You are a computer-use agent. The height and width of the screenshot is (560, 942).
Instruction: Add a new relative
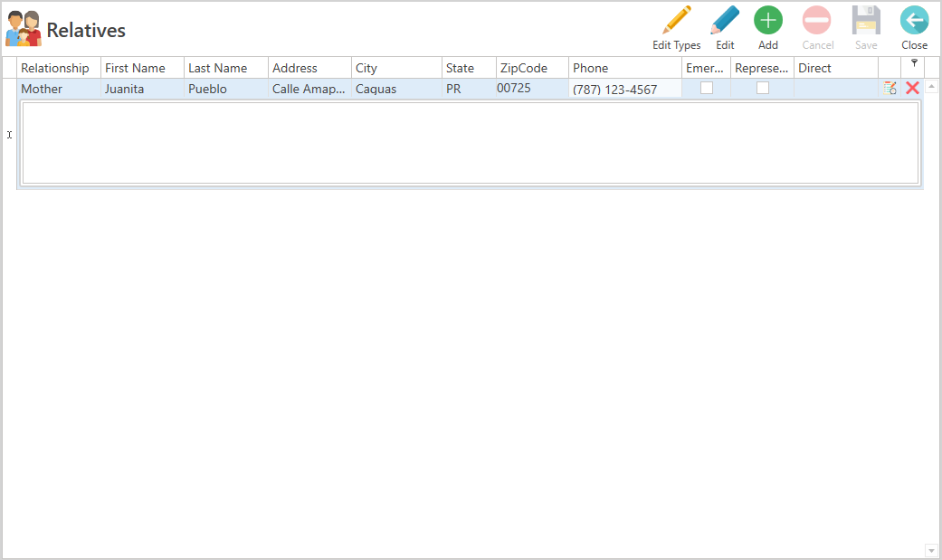click(x=767, y=28)
